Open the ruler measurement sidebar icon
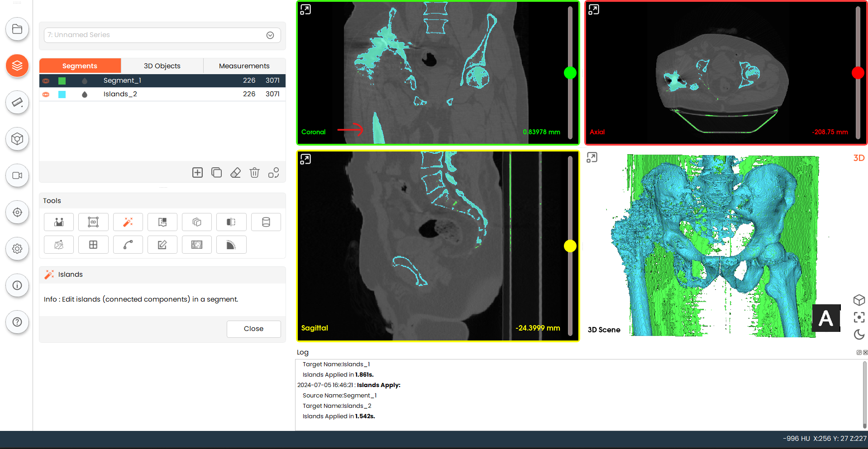The width and height of the screenshot is (868, 449). click(x=17, y=102)
